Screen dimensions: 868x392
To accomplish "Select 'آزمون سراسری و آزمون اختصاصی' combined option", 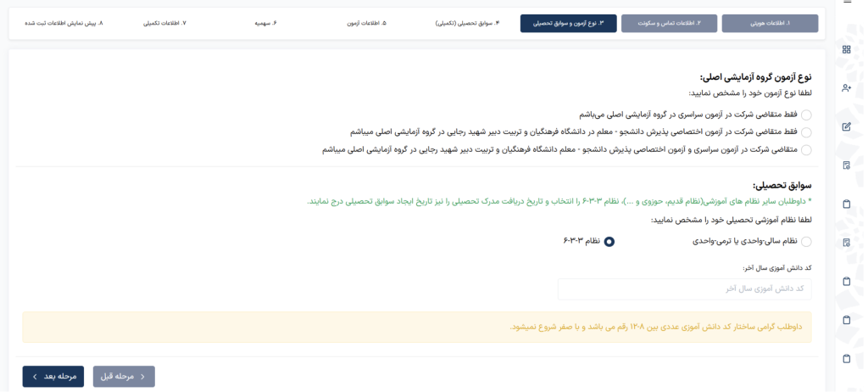I will click(x=805, y=150).
